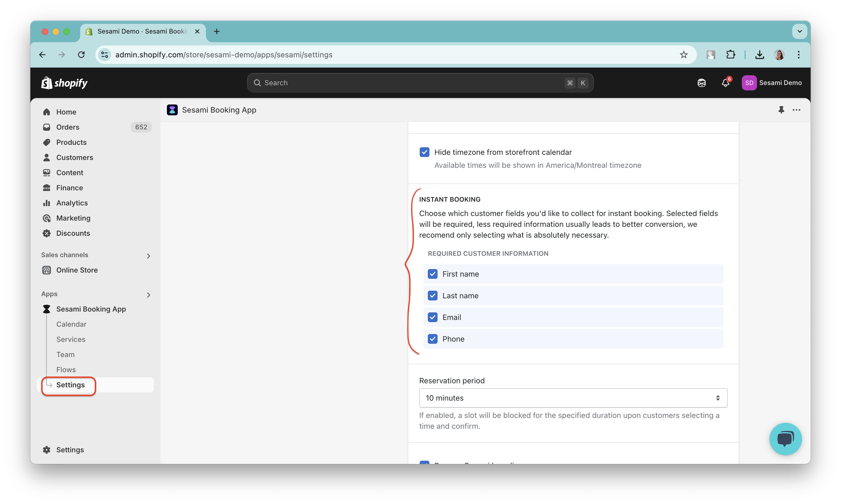Open Sesami app Settings subitem
This screenshot has height=504, width=841.
click(x=70, y=385)
